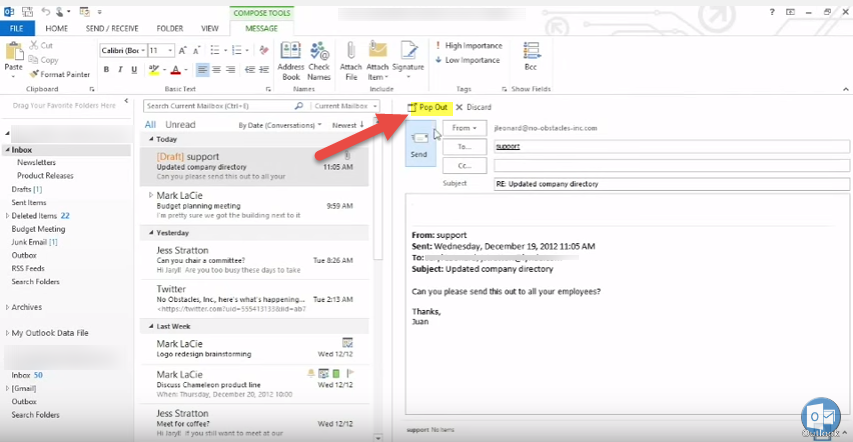Click the Paste clipboard icon

coord(13,52)
